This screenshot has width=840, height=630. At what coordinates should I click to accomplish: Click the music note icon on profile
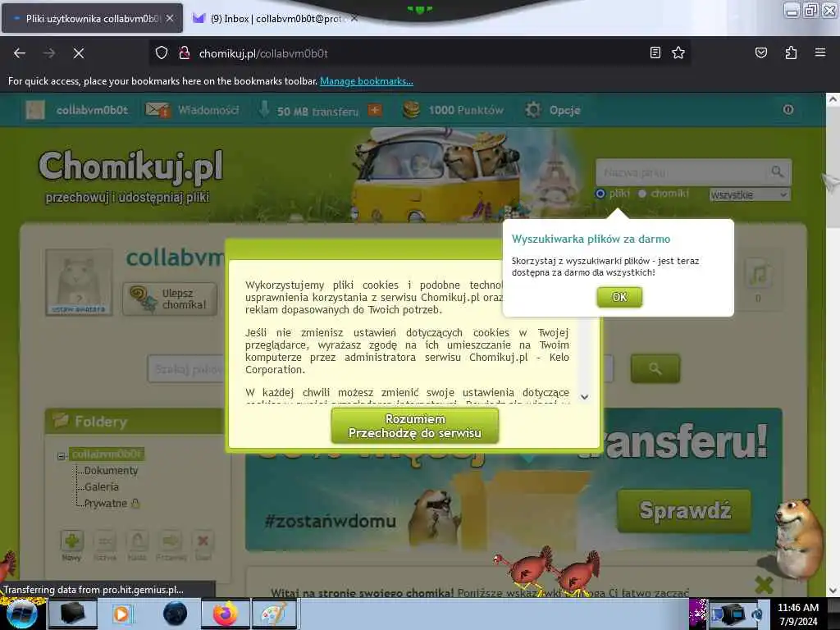click(x=757, y=274)
